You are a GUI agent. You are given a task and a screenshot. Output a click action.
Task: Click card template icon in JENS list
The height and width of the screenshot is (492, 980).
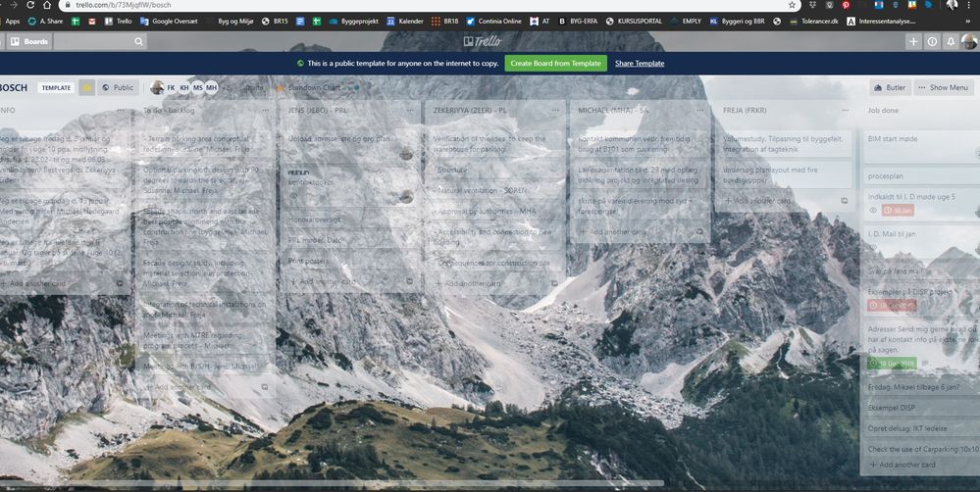click(x=409, y=281)
